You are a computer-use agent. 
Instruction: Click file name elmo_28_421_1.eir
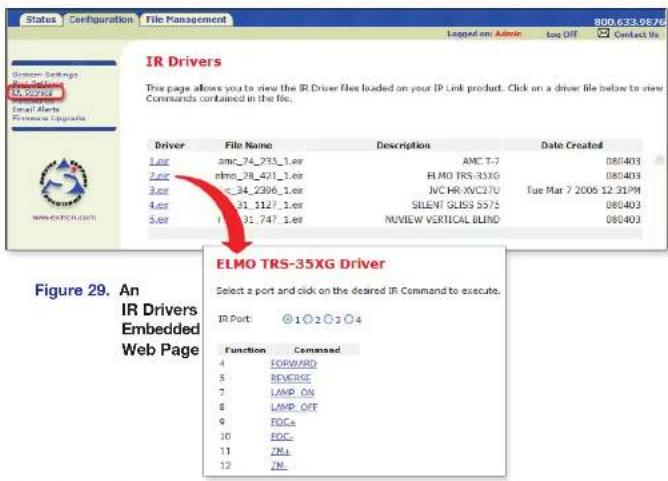[259, 176]
